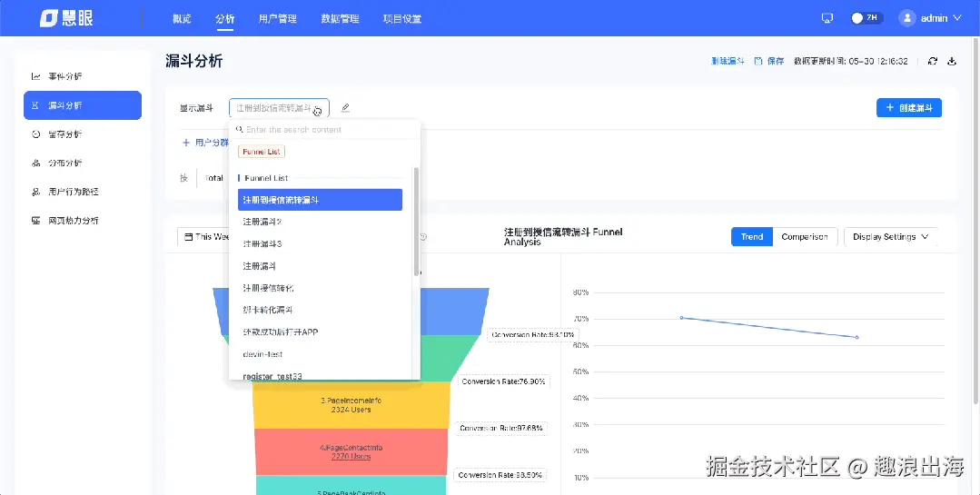Screen dimensions: 980x495
Task: Select 还款成功后打开APP in the dropdown list
Action: coord(320,332)
